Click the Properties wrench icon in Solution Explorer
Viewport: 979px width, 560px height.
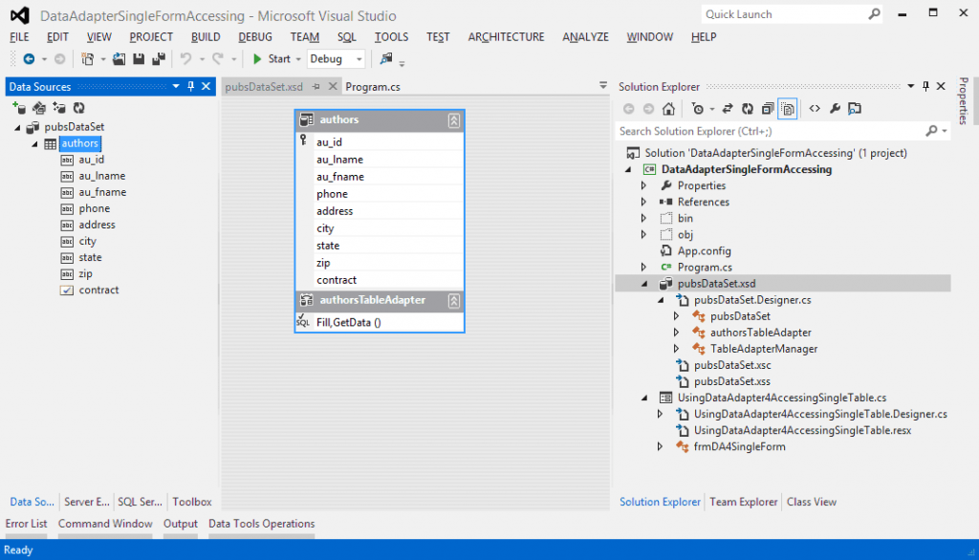[x=836, y=109]
